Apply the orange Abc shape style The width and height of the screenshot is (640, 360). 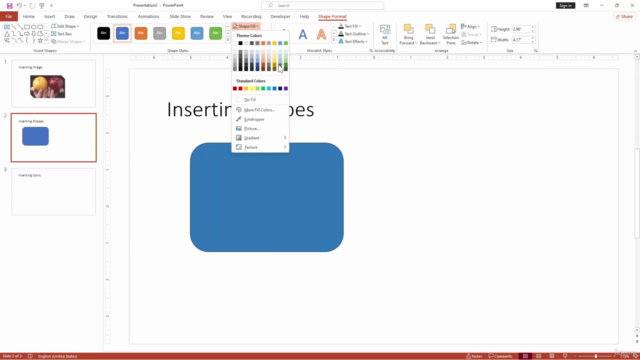[x=141, y=33]
